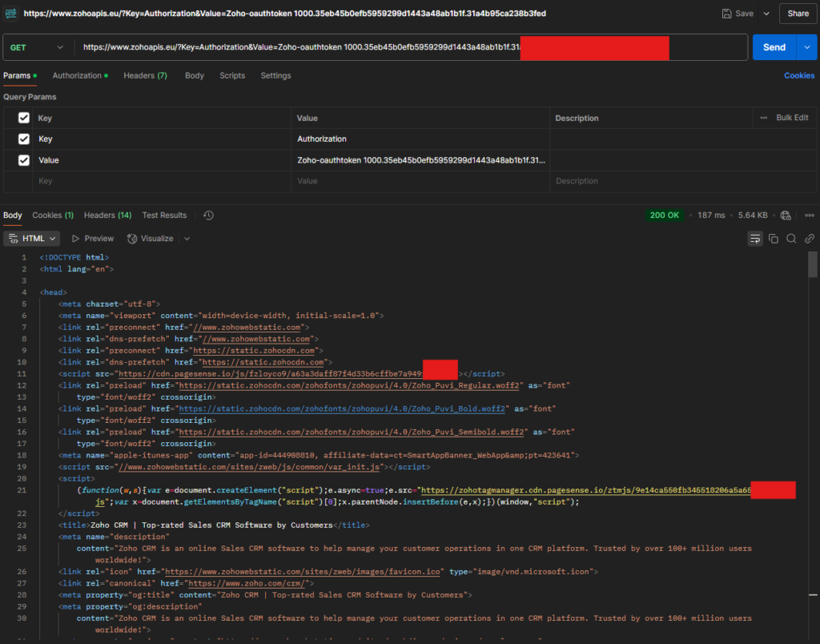Image resolution: width=820 pixels, height=644 pixels.
Task: Open the //www.zohowebstatic.com link on line 7
Action: pyautogui.click(x=247, y=328)
